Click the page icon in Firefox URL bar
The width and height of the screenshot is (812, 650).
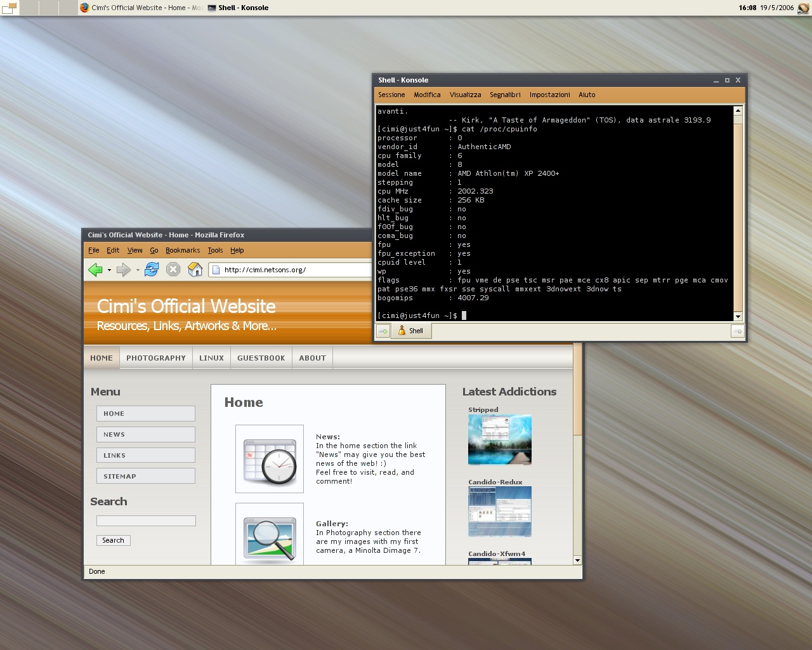[x=216, y=270]
